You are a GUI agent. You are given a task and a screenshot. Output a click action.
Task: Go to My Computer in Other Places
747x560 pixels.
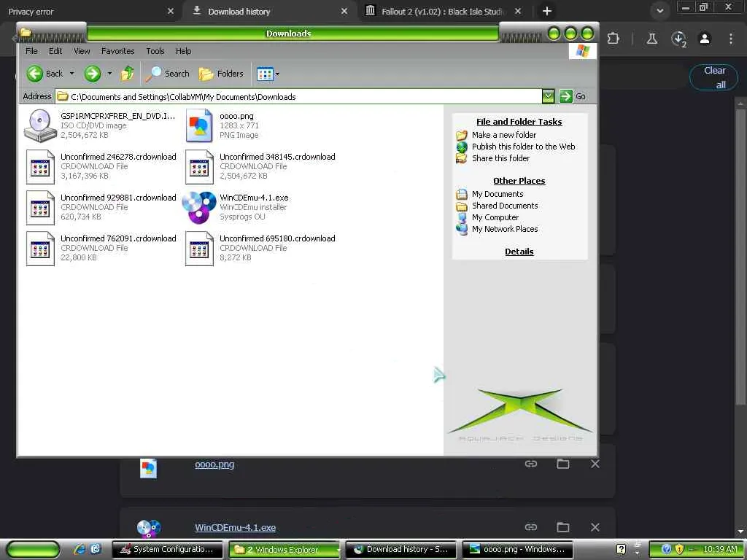[495, 217]
